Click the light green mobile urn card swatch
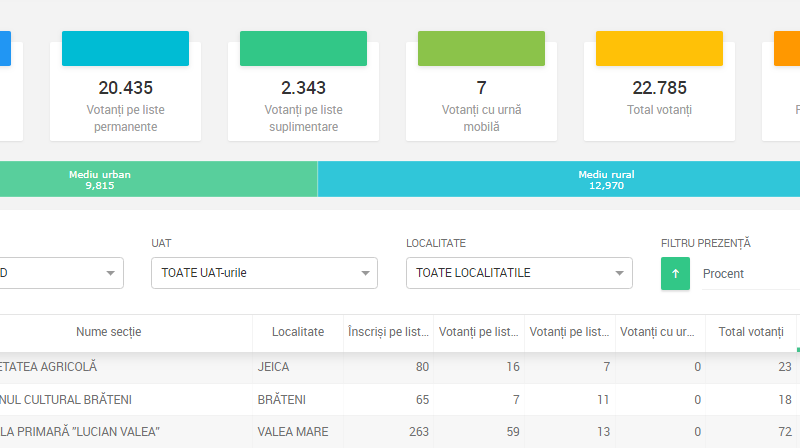This screenshot has height=448, width=800. click(481, 49)
